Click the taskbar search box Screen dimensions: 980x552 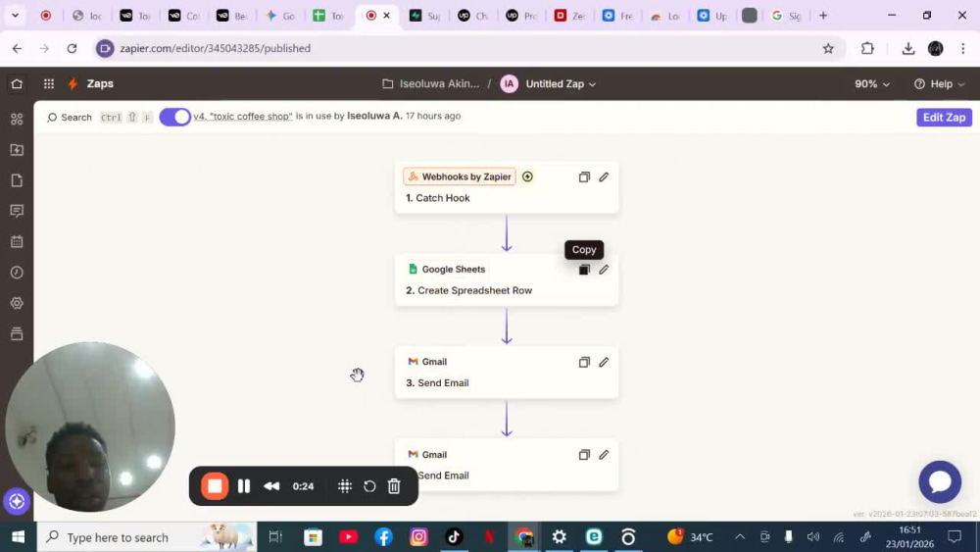point(147,537)
